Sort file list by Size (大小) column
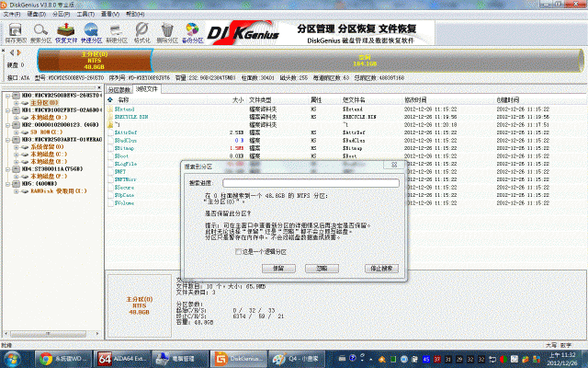 coord(238,100)
